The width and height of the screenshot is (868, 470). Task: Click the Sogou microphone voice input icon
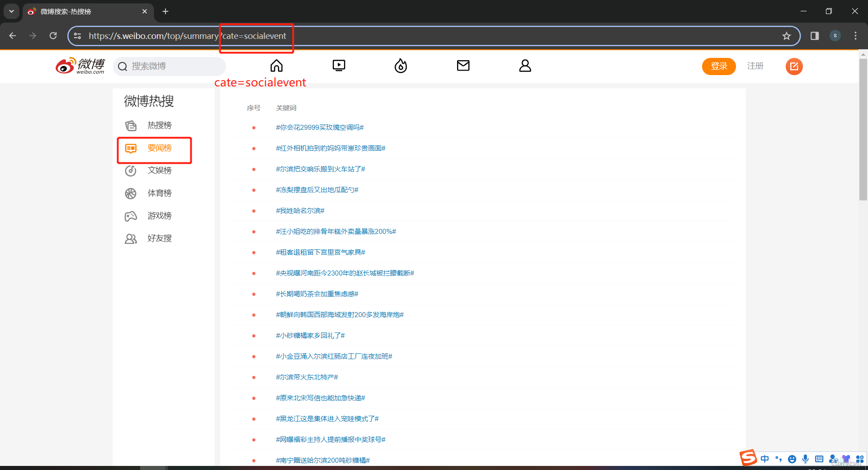pyautogui.click(x=805, y=459)
